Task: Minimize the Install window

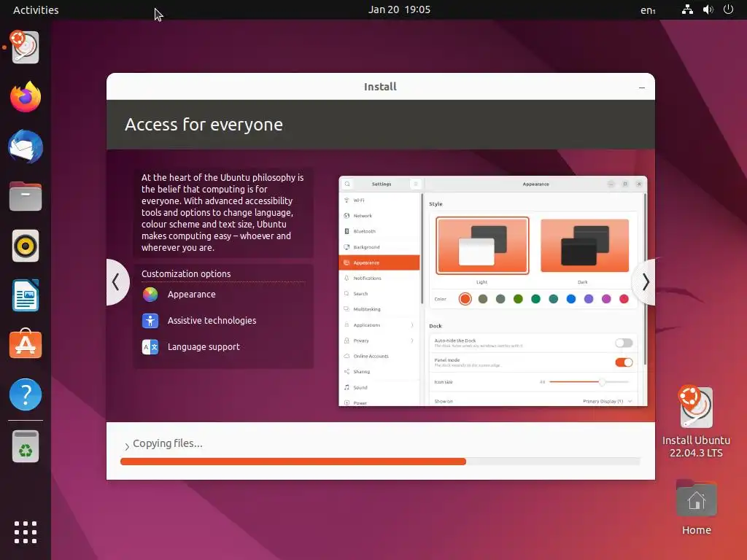Action: click(x=642, y=87)
